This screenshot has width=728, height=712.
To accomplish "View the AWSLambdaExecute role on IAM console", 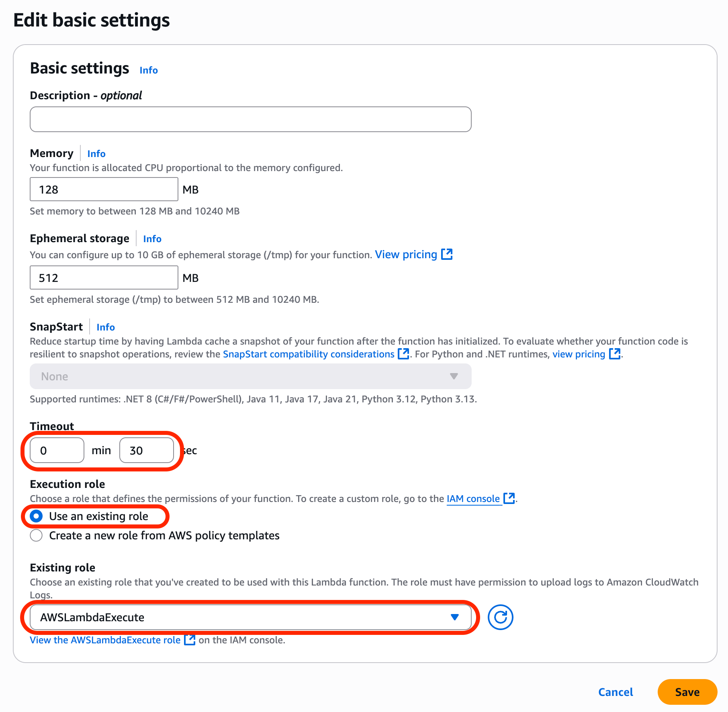I will point(106,640).
